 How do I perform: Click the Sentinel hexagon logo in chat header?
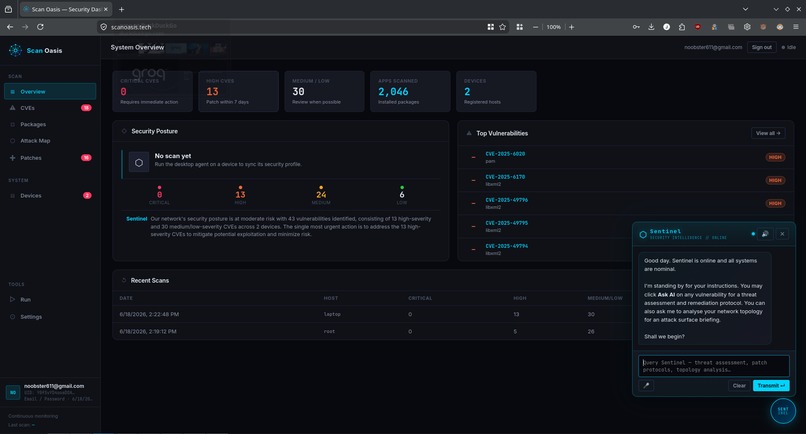pos(643,234)
